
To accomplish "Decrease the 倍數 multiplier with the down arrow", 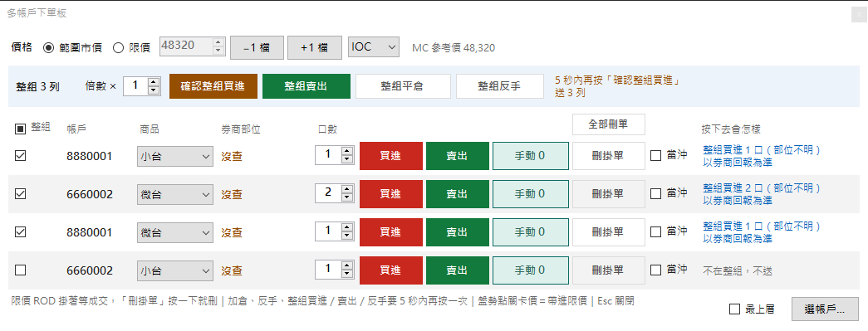I will [x=154, y=90].
